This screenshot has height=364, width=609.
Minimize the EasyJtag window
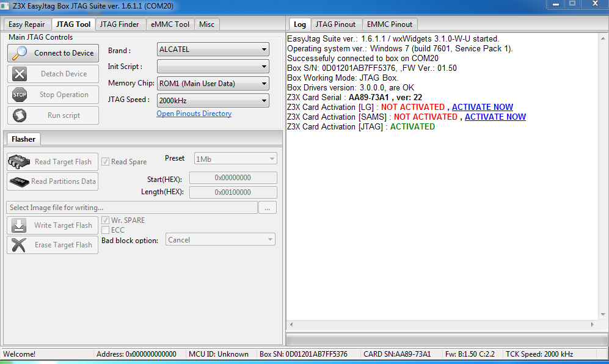556,4
